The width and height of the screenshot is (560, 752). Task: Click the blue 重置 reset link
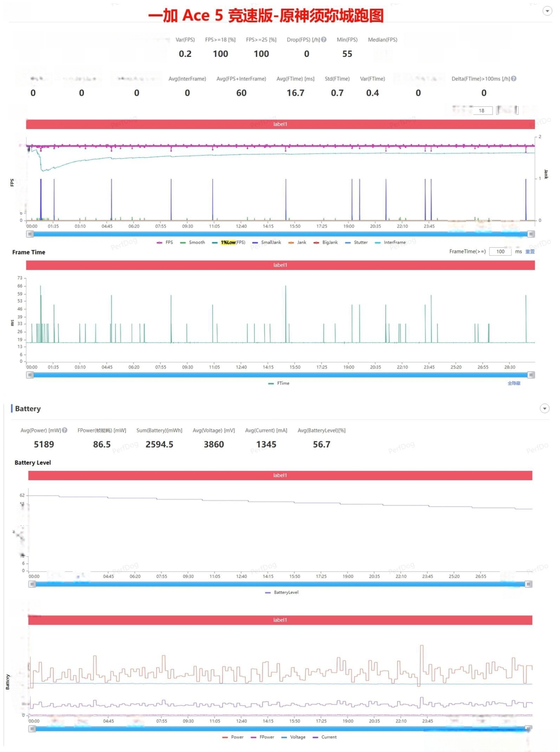530,252
